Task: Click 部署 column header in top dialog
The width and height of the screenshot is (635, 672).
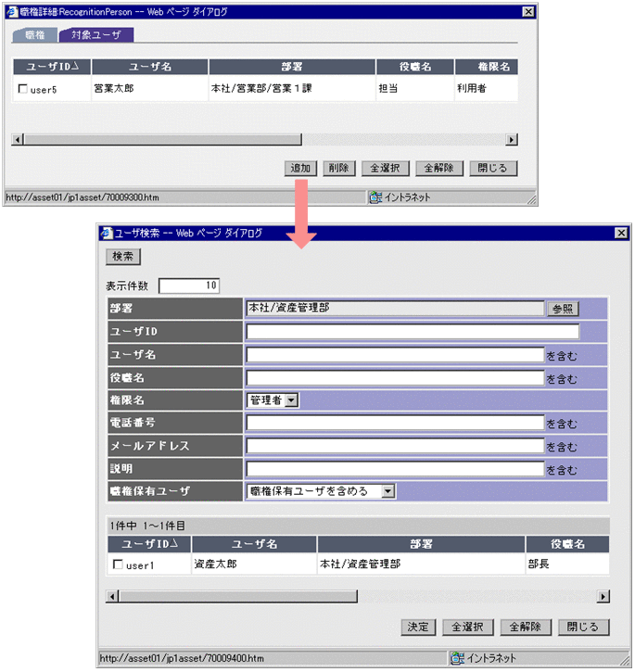Action: tap(292, 67)
